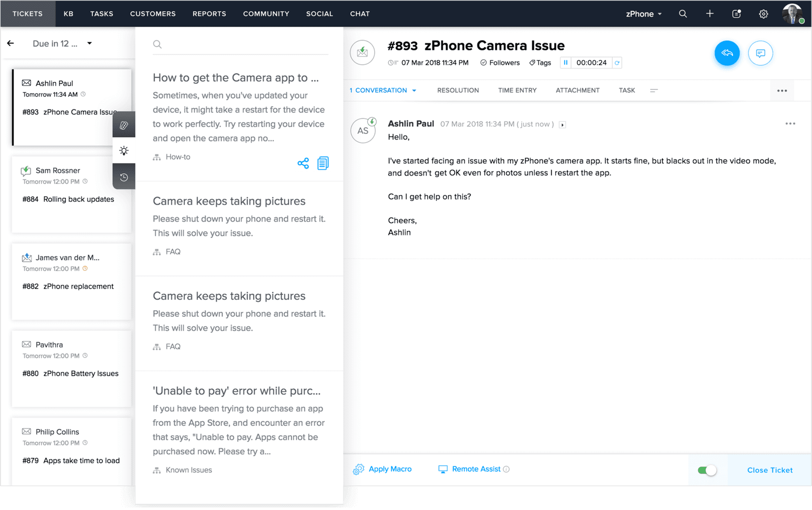
Task: Paste the Camera app article into reply
Action: [323, 163]
